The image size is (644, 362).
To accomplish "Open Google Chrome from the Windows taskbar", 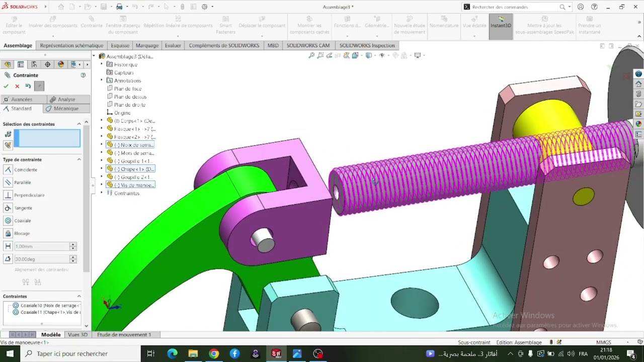I will (x=214, y=353).
